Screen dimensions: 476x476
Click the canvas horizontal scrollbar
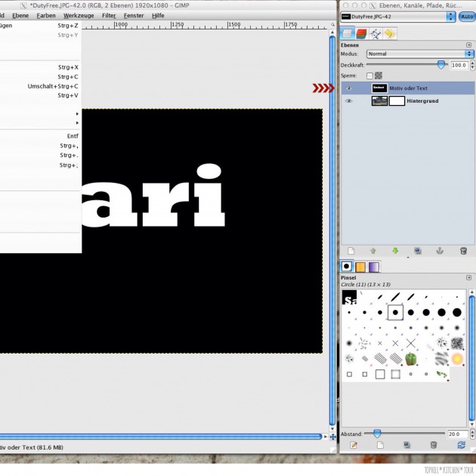pyautogui.click(x=160, y=437)
